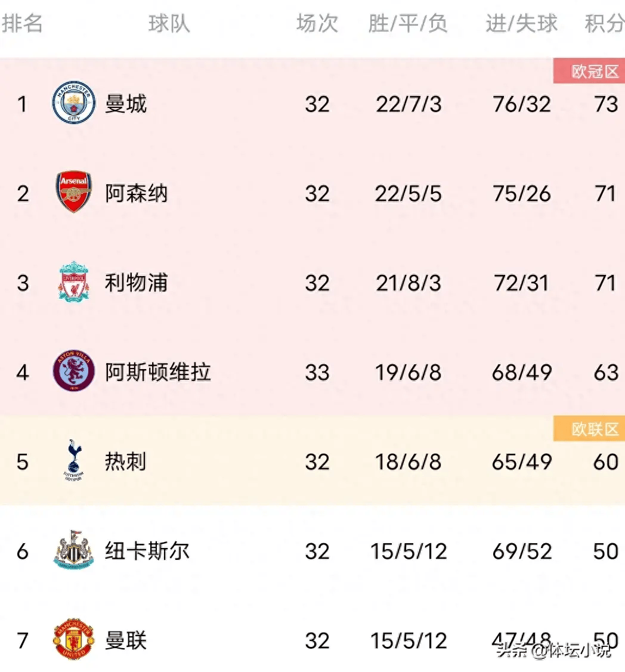Open the 曼城 team name

coord(126,104)
